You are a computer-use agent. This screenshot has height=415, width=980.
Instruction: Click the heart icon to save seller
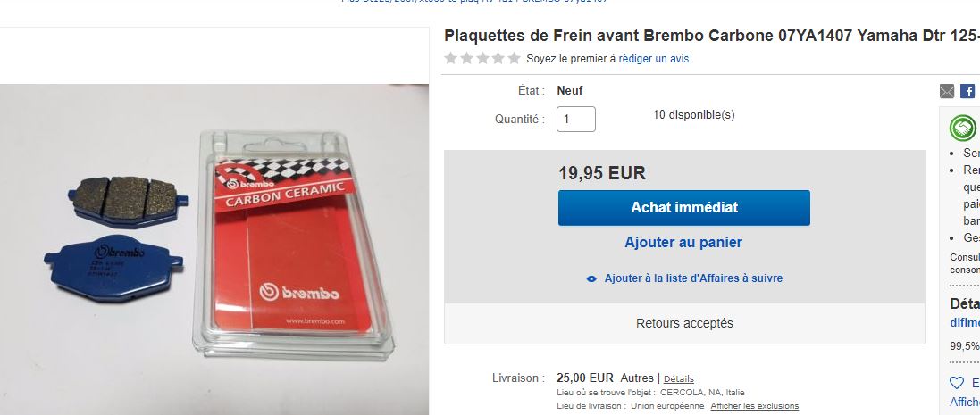pyautogui.click(x=957, y=383)
